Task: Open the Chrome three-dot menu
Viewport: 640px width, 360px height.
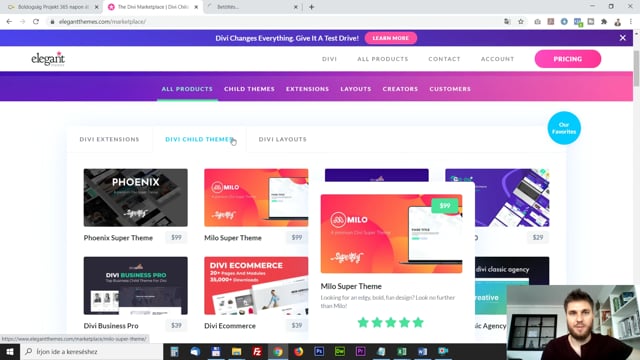Action: point(631,22)
